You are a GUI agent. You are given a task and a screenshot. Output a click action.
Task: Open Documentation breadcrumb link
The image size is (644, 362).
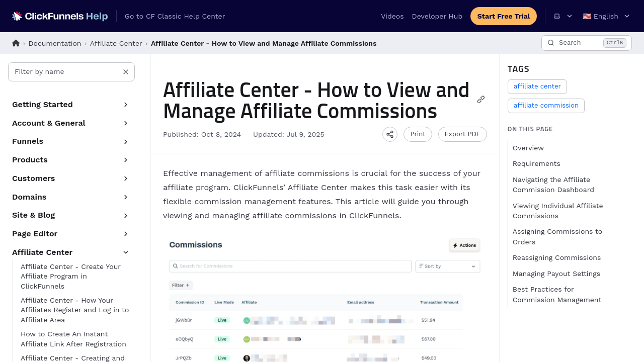coord(55,43)
